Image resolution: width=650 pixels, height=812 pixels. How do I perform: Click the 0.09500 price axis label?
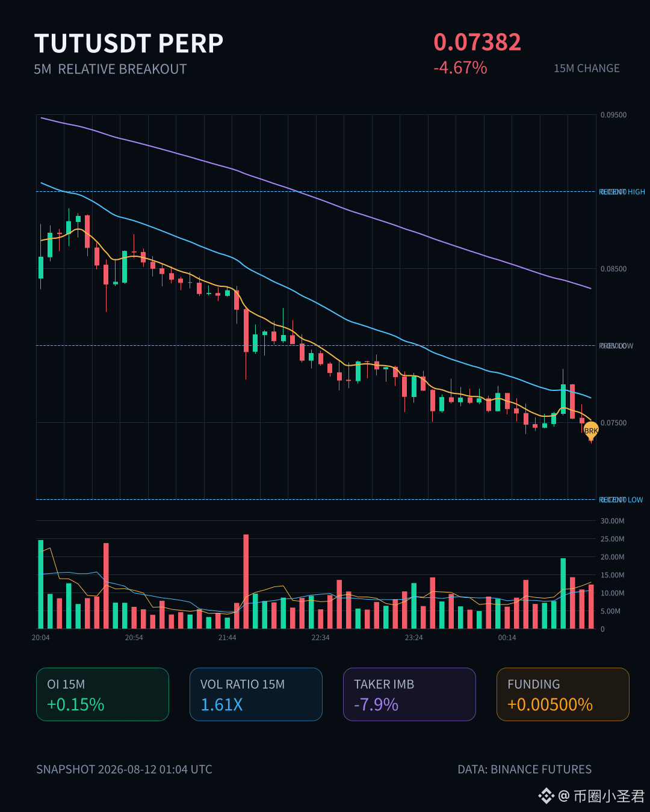[613, 115]
